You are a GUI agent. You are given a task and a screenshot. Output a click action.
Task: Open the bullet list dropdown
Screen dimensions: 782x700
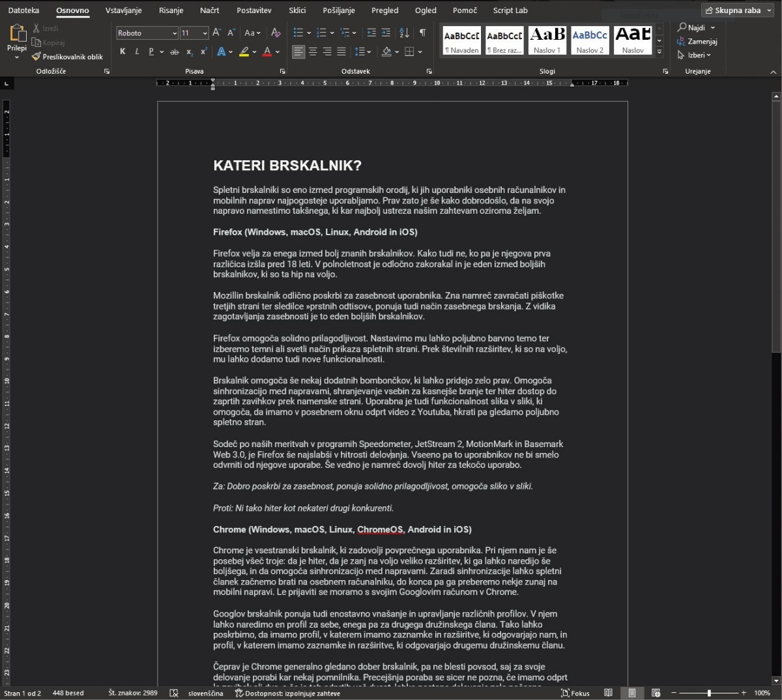point(308,33)
